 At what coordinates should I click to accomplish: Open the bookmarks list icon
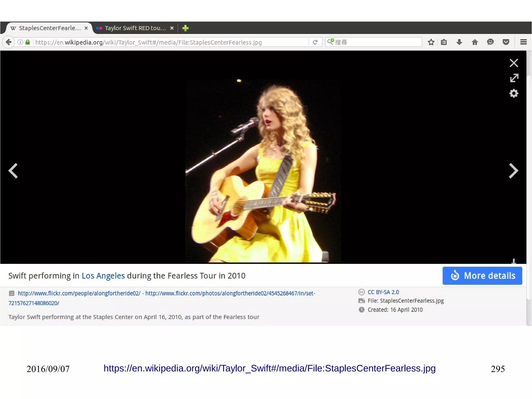pos(444,42)
